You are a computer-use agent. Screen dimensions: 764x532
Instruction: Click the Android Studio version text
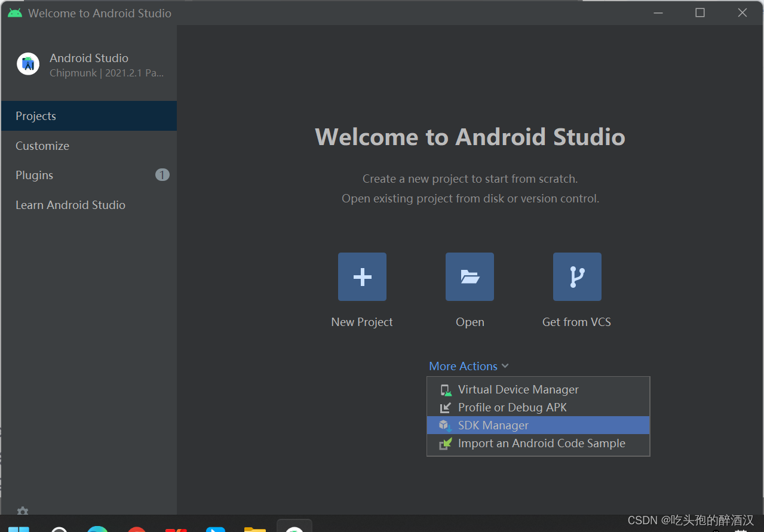106,73
